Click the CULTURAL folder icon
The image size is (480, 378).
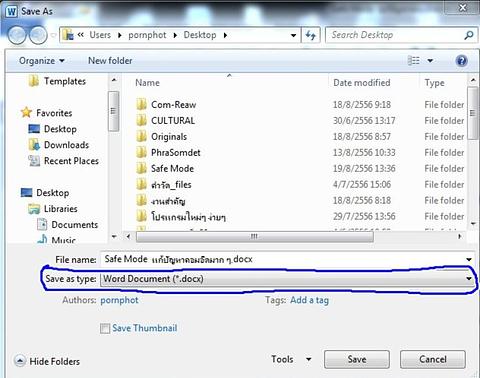click(x=141, y=120)
